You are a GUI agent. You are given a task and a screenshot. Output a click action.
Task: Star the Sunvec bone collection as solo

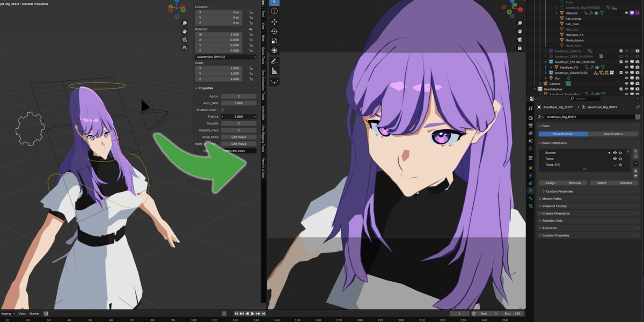(x=621, y=152)
